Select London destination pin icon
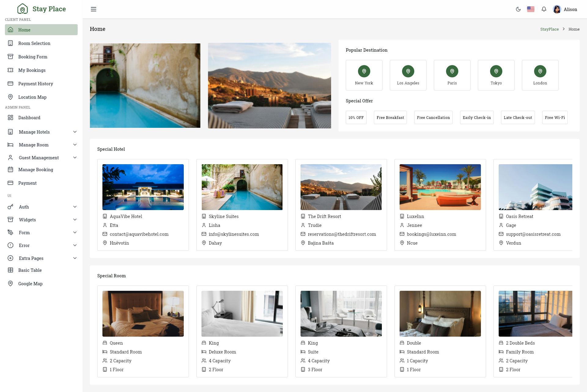Screen dimensions: 587x392 coord(540,71)
